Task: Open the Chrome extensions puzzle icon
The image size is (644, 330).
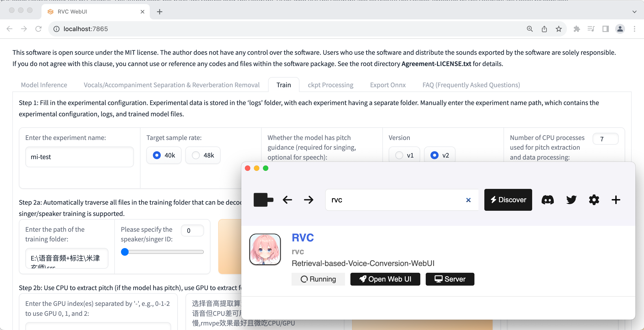Action: pos(577,29)
